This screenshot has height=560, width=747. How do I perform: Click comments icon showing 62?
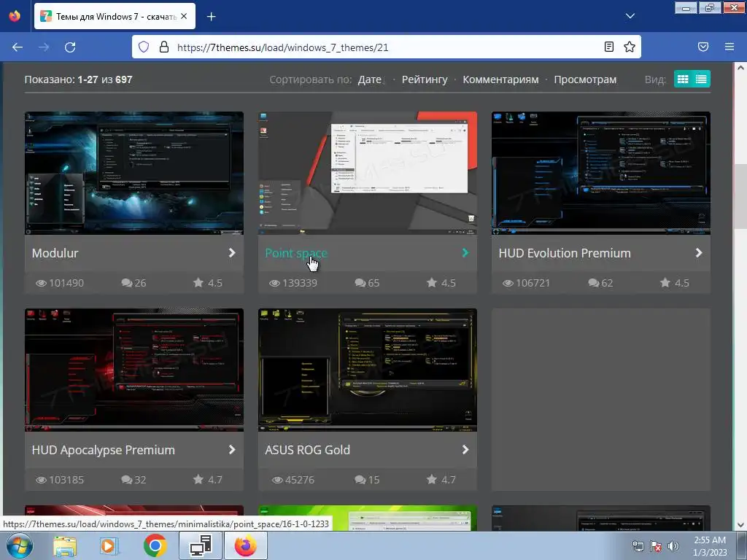click(594, 283)
